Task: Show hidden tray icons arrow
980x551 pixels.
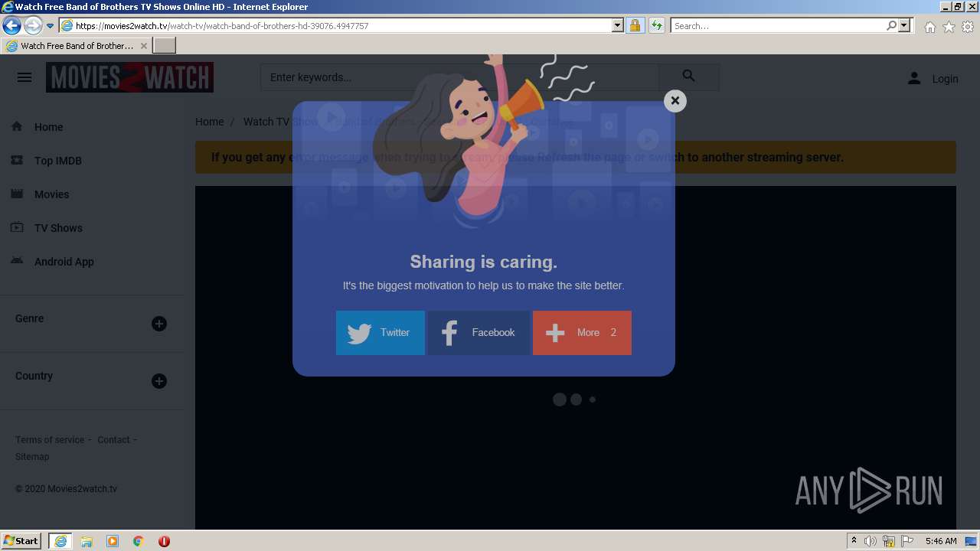Action: (x=854, y=541)
